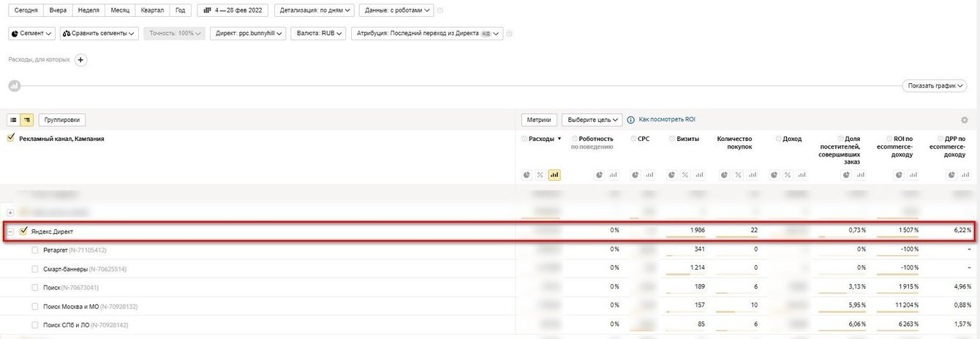Open the Директ: ppc.bunnyhill dropdown
The width and height of the screenshot is (980, 339).
248,34
